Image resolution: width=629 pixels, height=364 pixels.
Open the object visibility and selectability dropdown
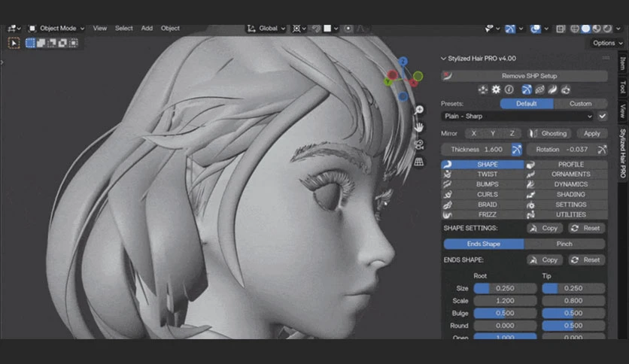492,29
